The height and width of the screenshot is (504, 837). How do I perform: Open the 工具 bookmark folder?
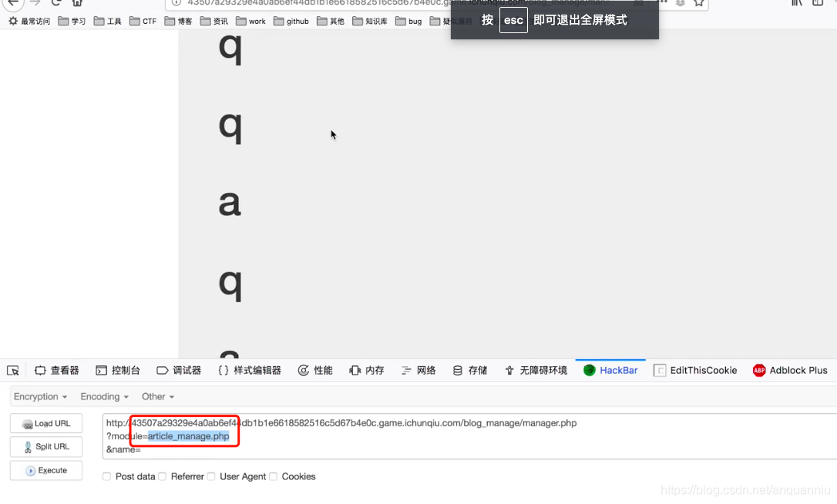(x=107, y=22)
